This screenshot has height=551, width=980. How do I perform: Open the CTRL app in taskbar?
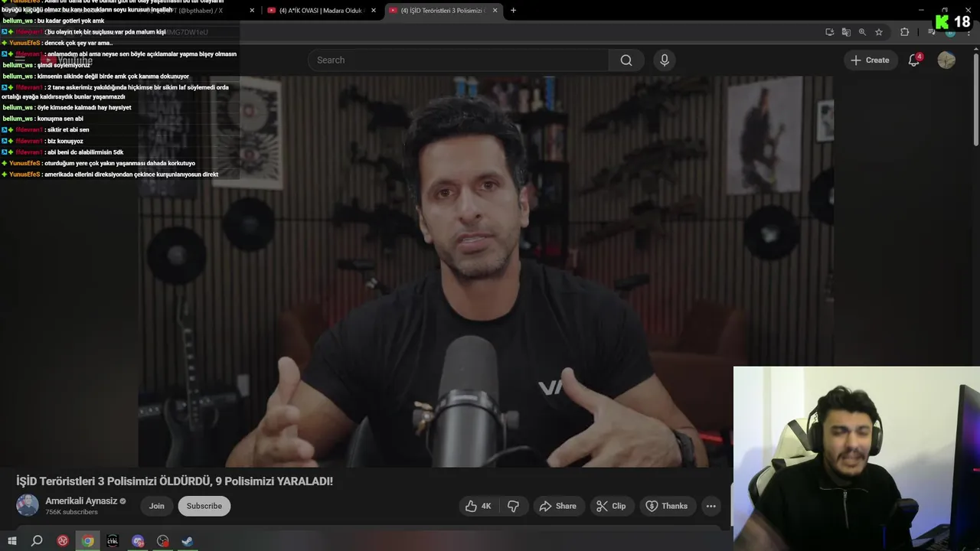tap(113, 541)
